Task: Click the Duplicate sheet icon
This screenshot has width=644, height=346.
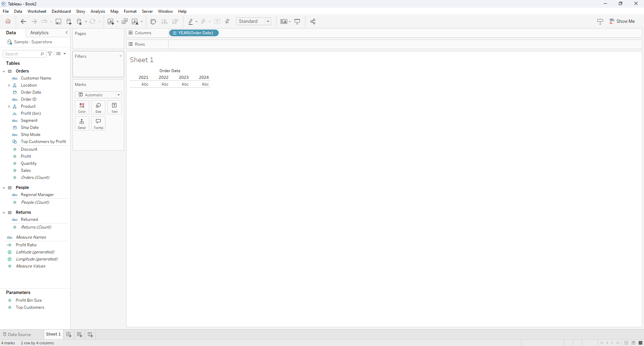Action: (125, 21)
